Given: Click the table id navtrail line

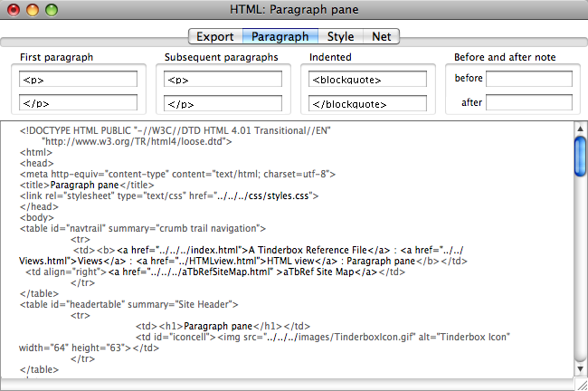Looking at the screenshot, I should point(143,228).
